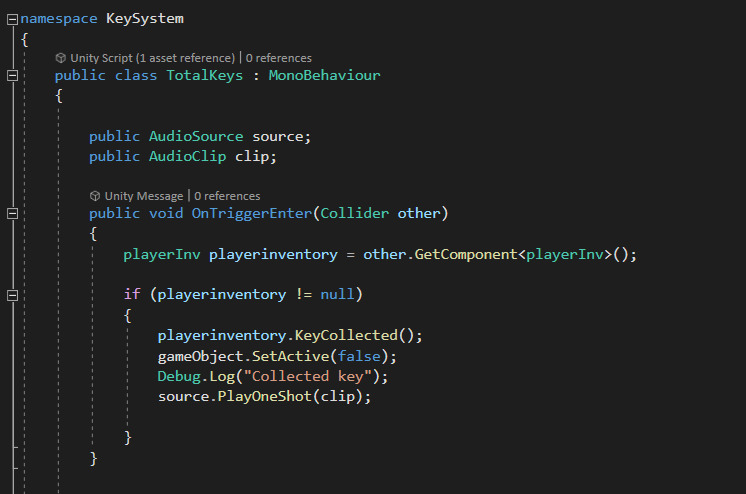Click the 'false' argument
This screenshot has width=746, height=494.
point(359,356)
